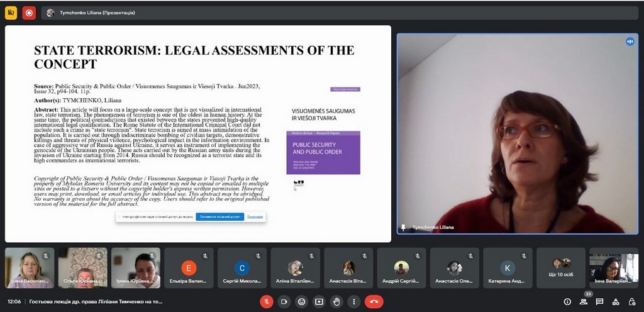Image resolution: width=644 pixels, height=312 pixels.
Task: Show the participants list panel
Action: click(x=584, y=302)
